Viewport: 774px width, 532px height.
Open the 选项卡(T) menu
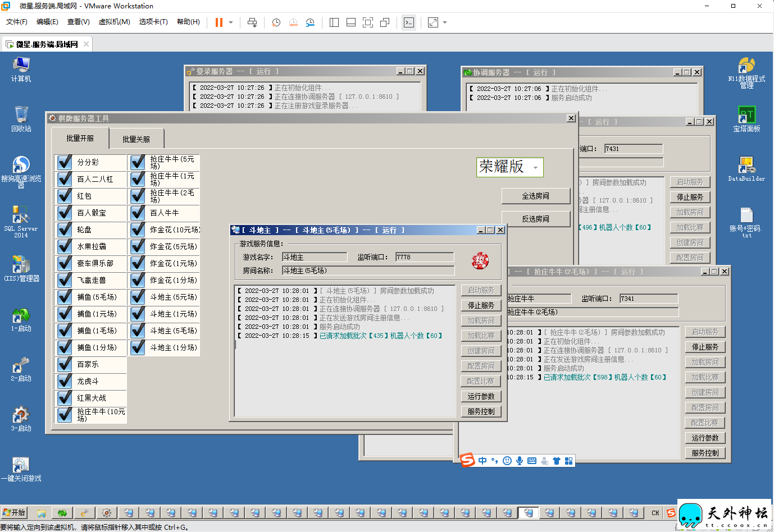[x=153, y=22]
